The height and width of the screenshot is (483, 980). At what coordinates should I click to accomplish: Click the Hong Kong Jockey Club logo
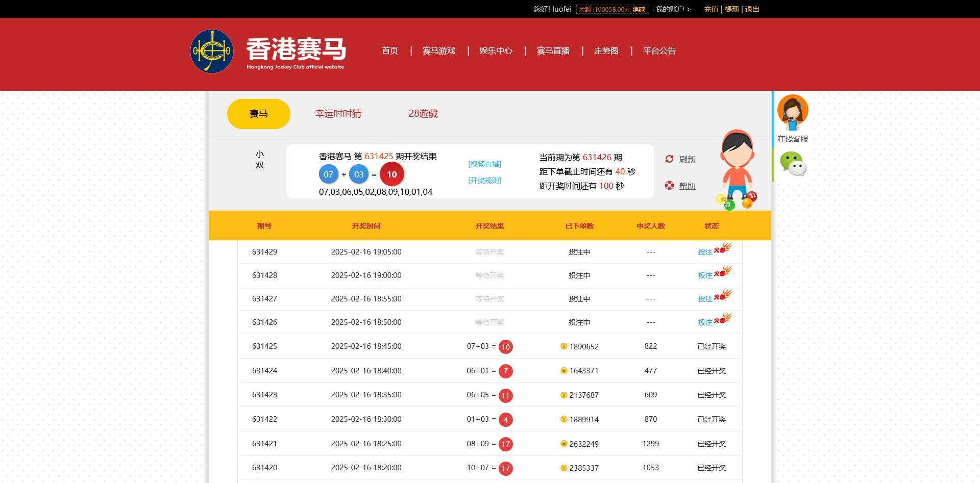[x=212, y=51]
